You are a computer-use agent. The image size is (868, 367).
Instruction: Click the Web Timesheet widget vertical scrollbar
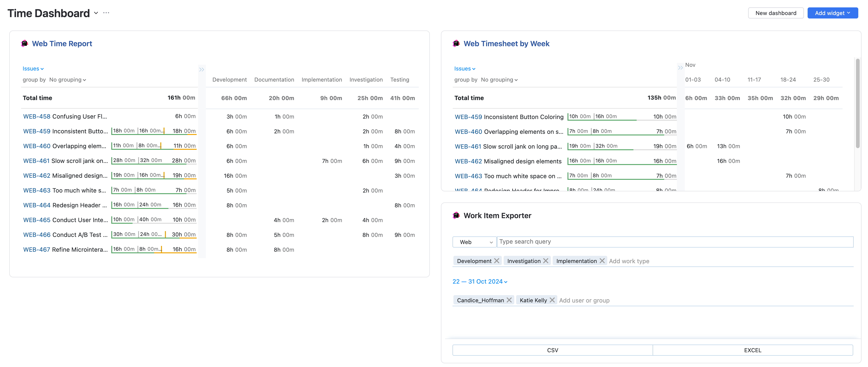[x=858, y=103]
